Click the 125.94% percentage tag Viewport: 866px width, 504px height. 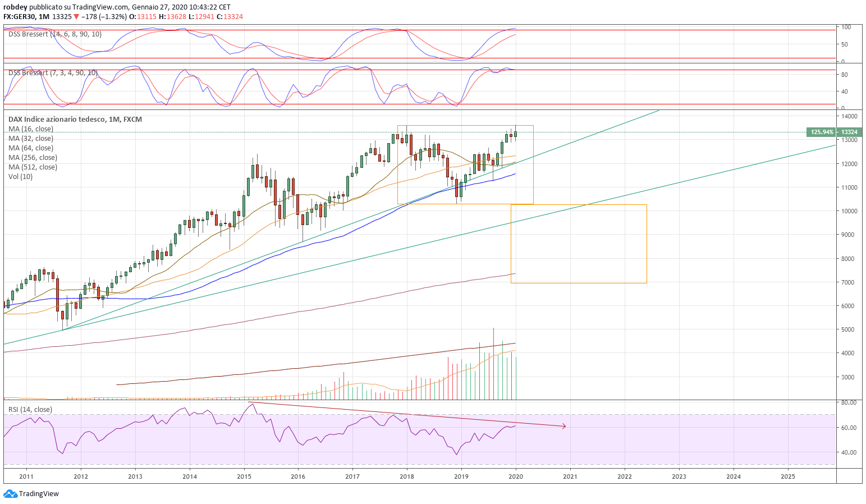[821, 132]
